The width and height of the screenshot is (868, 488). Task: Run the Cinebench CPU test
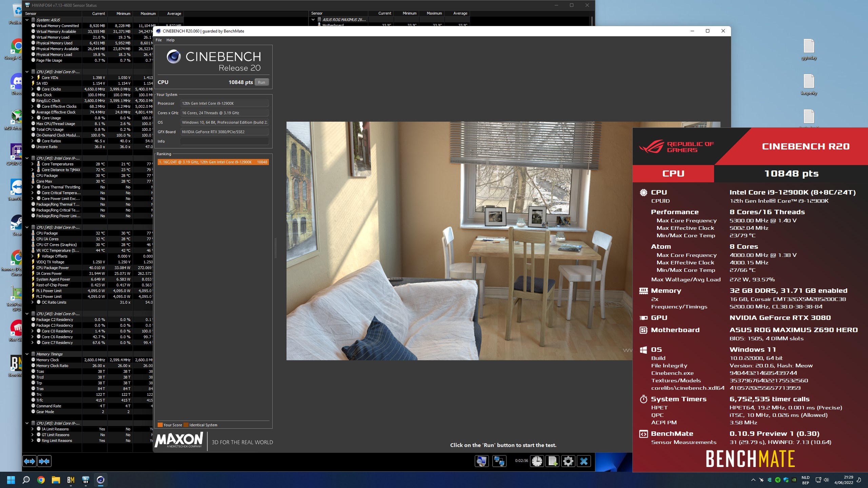[x=261, y=82]
